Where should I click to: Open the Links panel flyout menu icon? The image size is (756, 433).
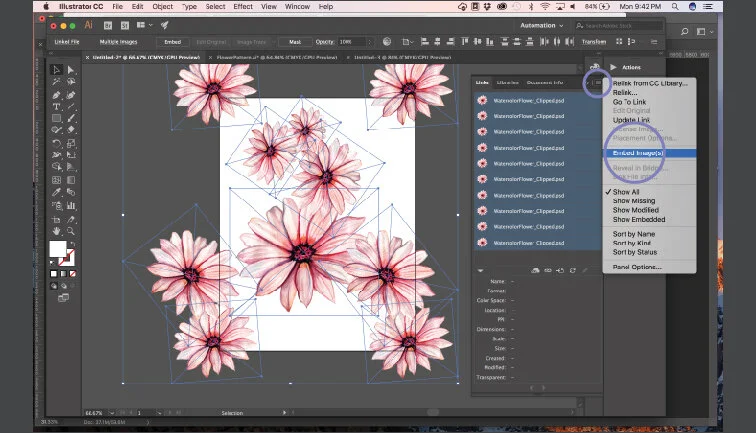coord(596,82)
